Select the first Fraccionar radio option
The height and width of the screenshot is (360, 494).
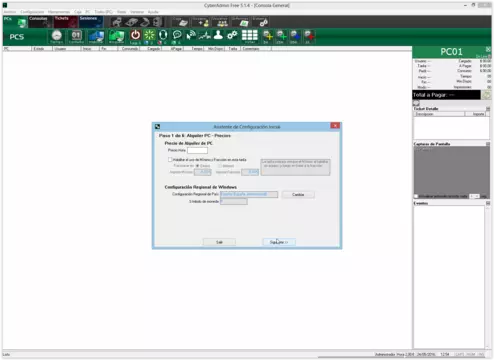pyautogui.click(x=197, y=166)
